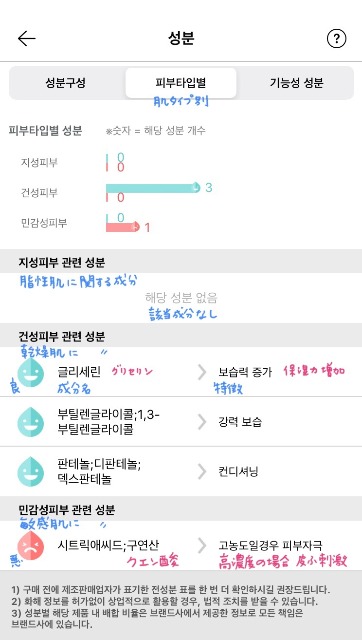Open the 글리세린 ingredient name
The height and width of the screenshot is (640, 362).
click(79, 372)
